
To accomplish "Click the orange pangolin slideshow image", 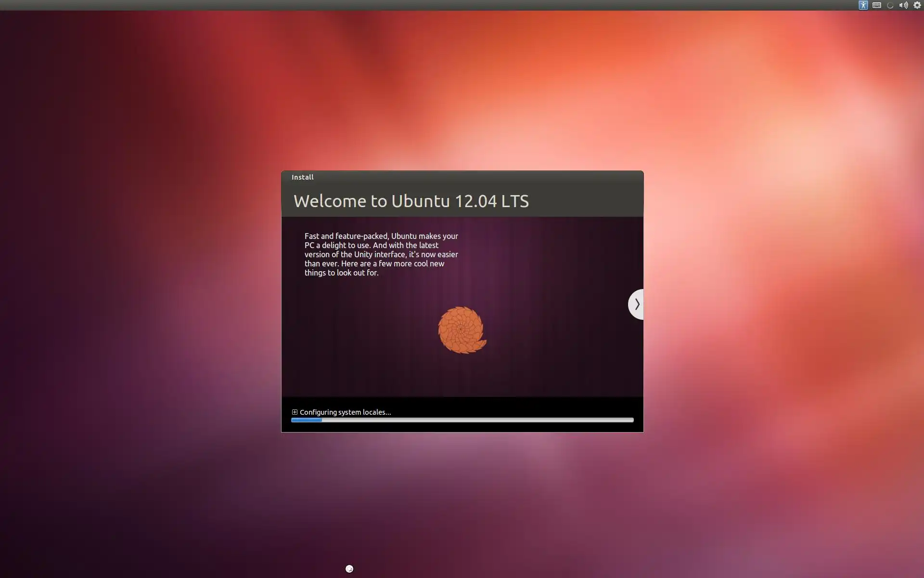I will (462, 330).
